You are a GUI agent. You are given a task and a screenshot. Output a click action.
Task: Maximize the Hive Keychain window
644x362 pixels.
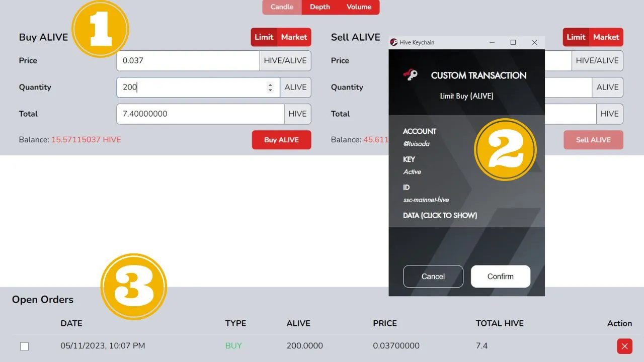(x=513, y=43)
